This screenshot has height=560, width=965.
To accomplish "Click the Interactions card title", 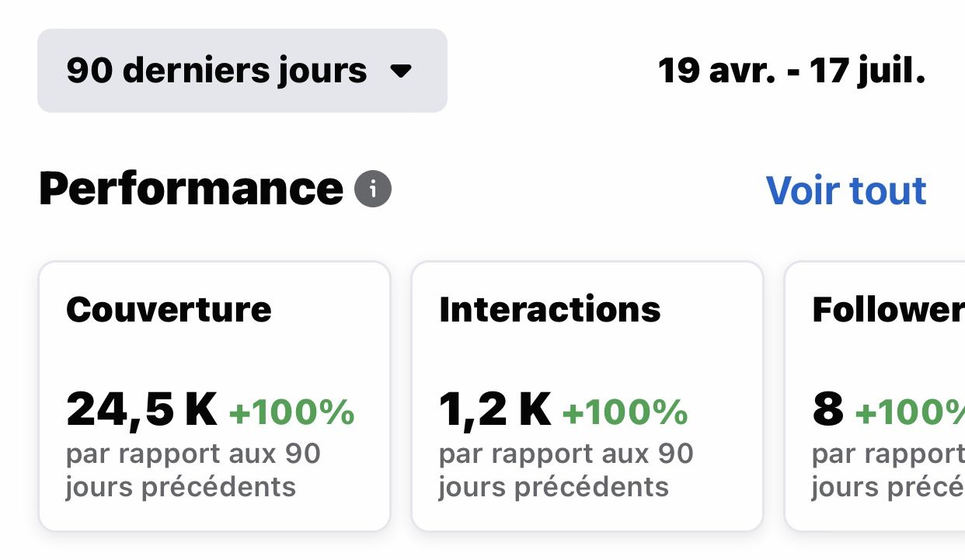I will [x=550, y=309].
